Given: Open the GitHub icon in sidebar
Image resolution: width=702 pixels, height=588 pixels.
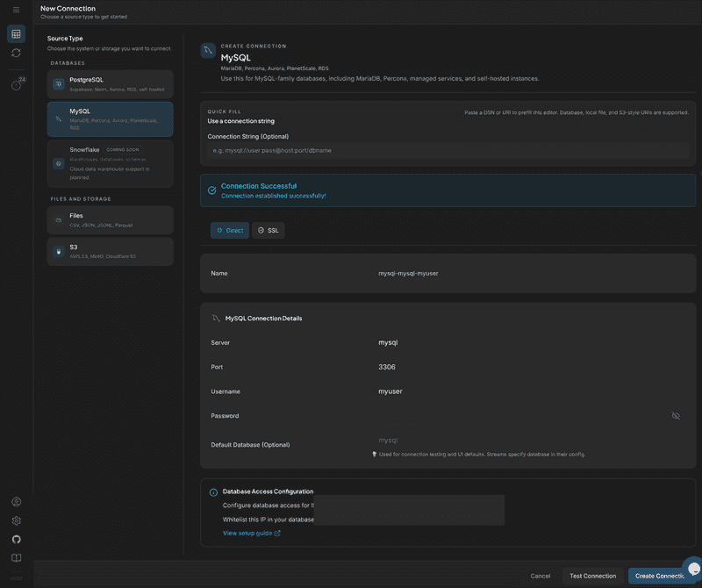Looking at the screenshot, I should (16, 539).
